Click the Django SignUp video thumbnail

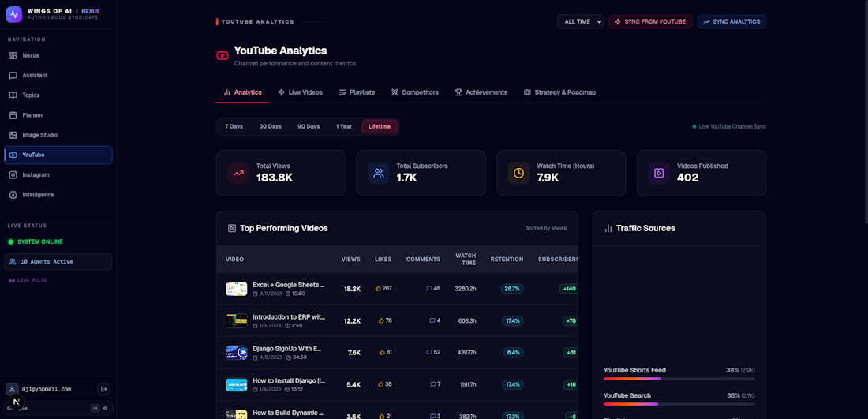[237, 353]
